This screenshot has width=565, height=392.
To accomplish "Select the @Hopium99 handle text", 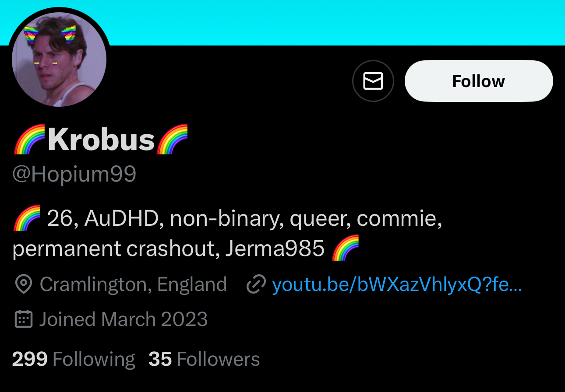I will pos(74,174).
